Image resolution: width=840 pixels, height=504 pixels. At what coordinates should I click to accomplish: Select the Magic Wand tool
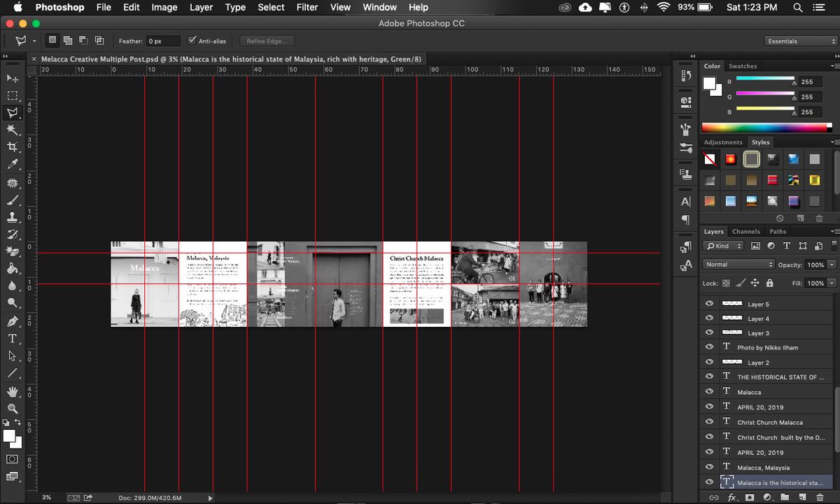(x=13, y=129)
